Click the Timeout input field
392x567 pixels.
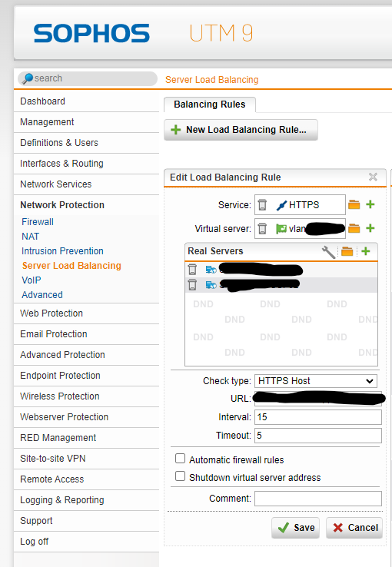tap(318, 436)
